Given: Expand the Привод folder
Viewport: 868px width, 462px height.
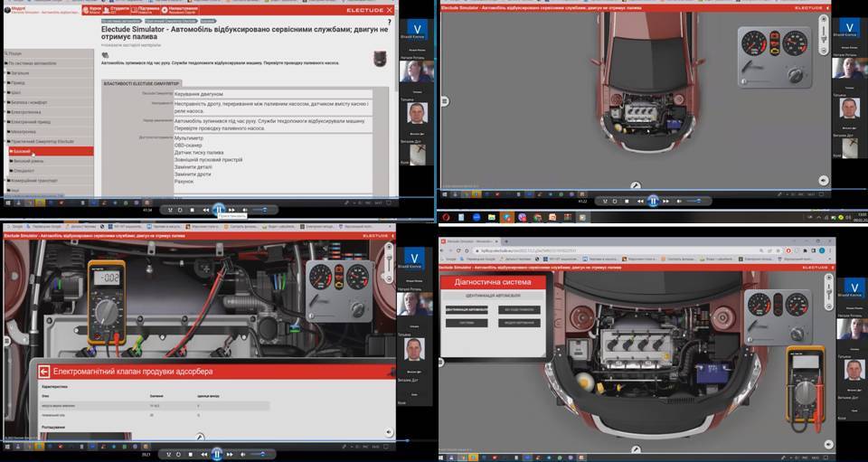Looking at the screenshot, I should [49, 82].
